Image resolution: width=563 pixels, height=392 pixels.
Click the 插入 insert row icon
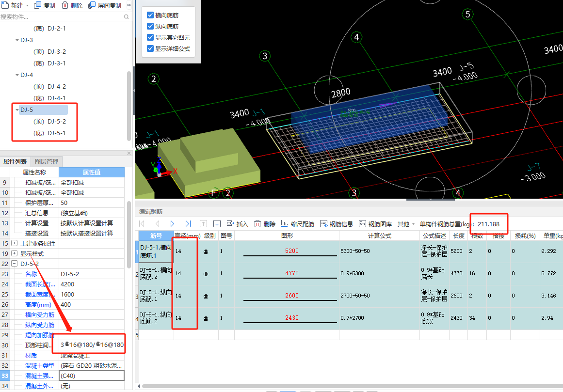[x=230, y=224]
